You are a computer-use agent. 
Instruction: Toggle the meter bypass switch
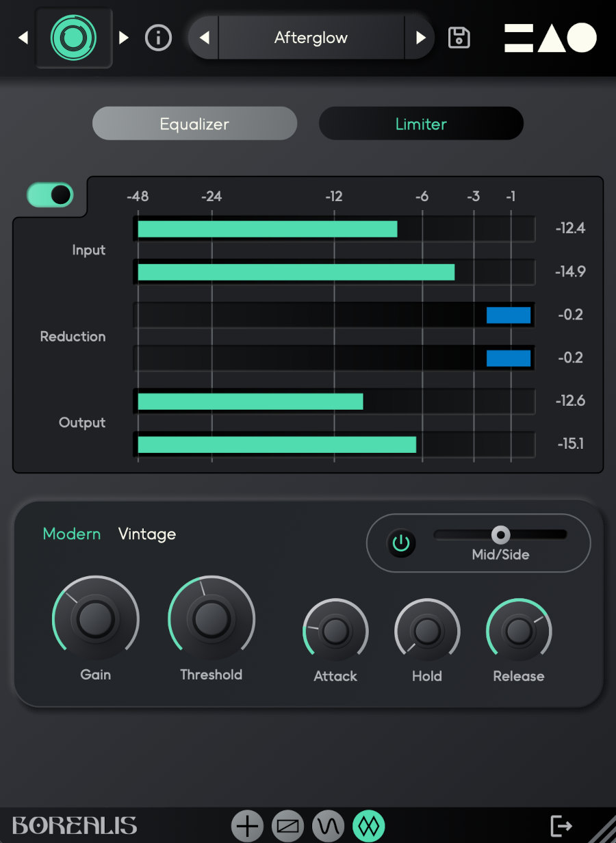point(50,194)
